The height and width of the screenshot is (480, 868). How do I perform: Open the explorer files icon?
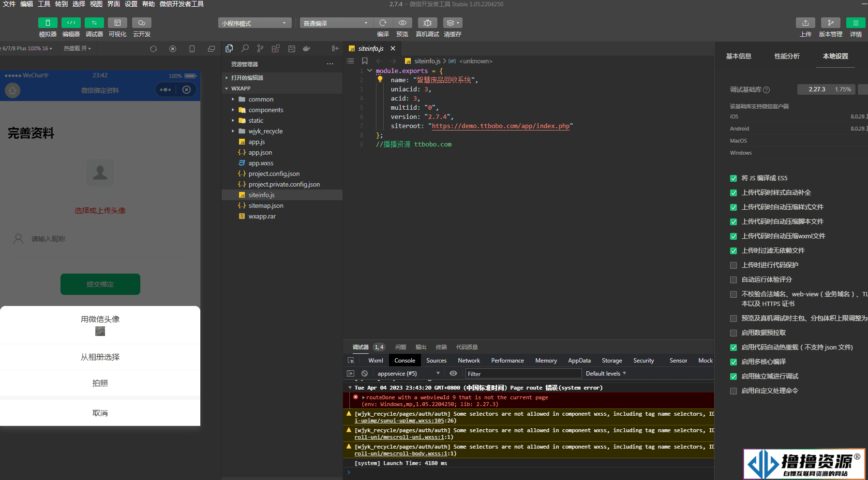[x=229, y=48]
